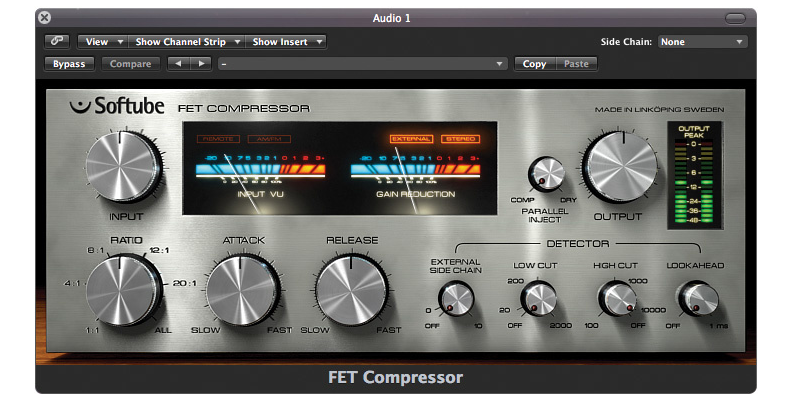Select the 1:1 ratio label

tap(92, 330)
